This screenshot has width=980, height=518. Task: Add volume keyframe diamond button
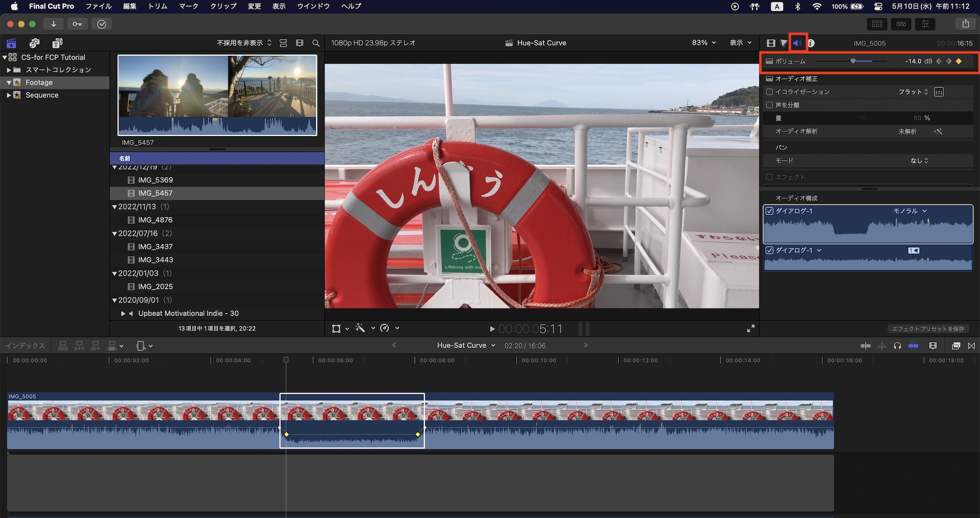[959, 61]
